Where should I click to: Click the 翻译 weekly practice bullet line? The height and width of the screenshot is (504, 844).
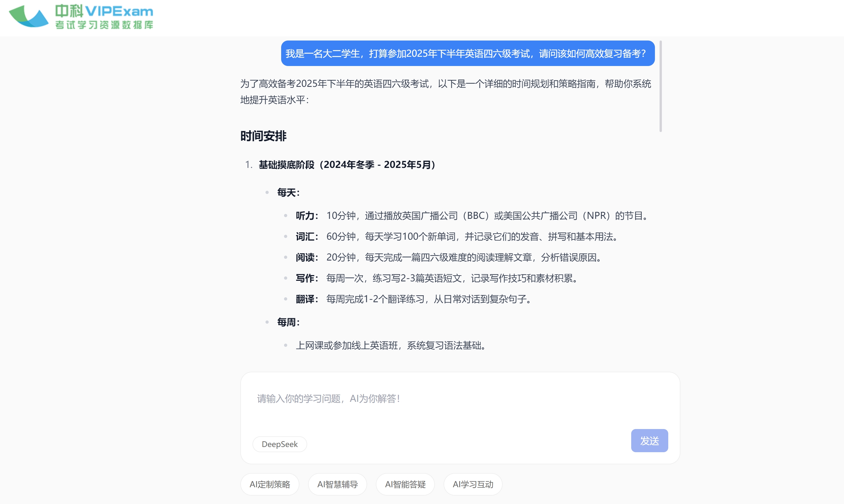(x=414, y=299)
